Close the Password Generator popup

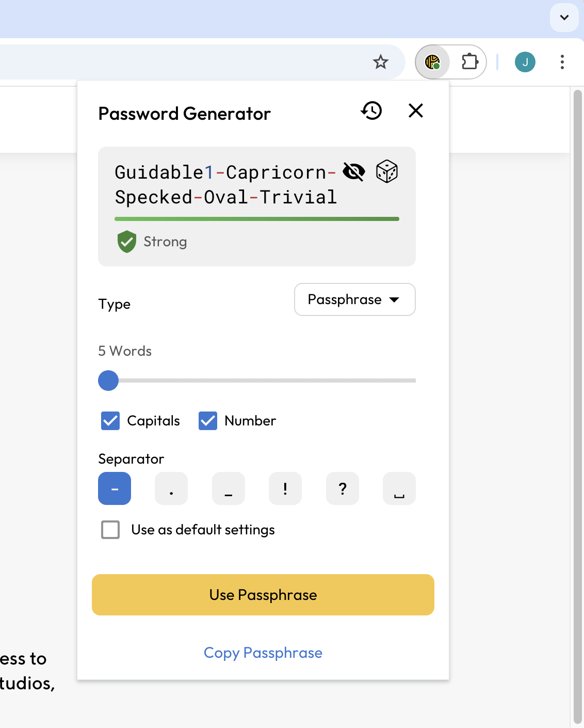[415, 110]
